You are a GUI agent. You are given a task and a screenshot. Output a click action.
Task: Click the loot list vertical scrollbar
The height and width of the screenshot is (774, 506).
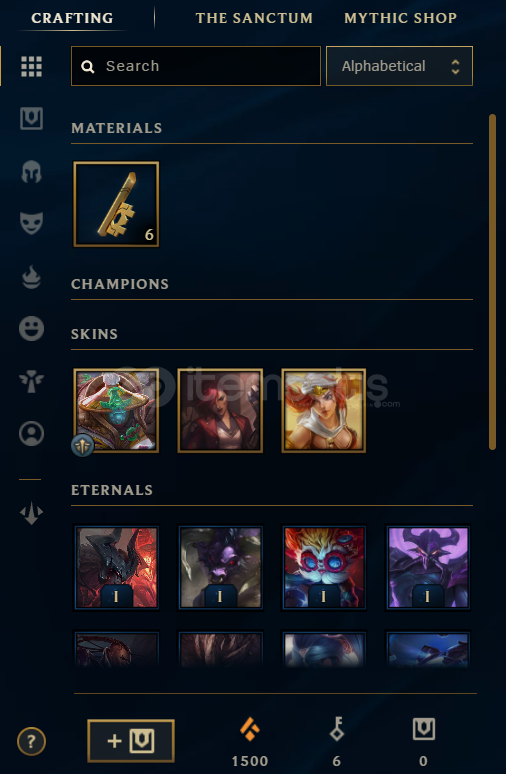point(492,282)
